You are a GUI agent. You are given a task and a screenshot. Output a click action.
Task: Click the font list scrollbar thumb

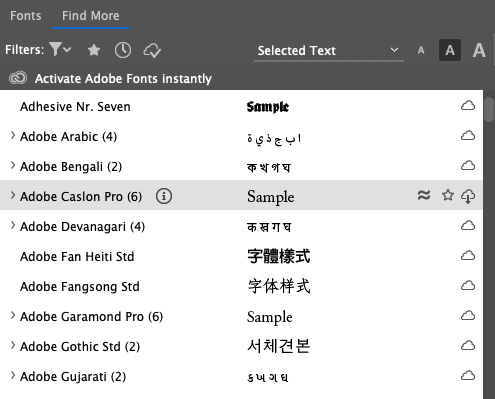(489, 109)
